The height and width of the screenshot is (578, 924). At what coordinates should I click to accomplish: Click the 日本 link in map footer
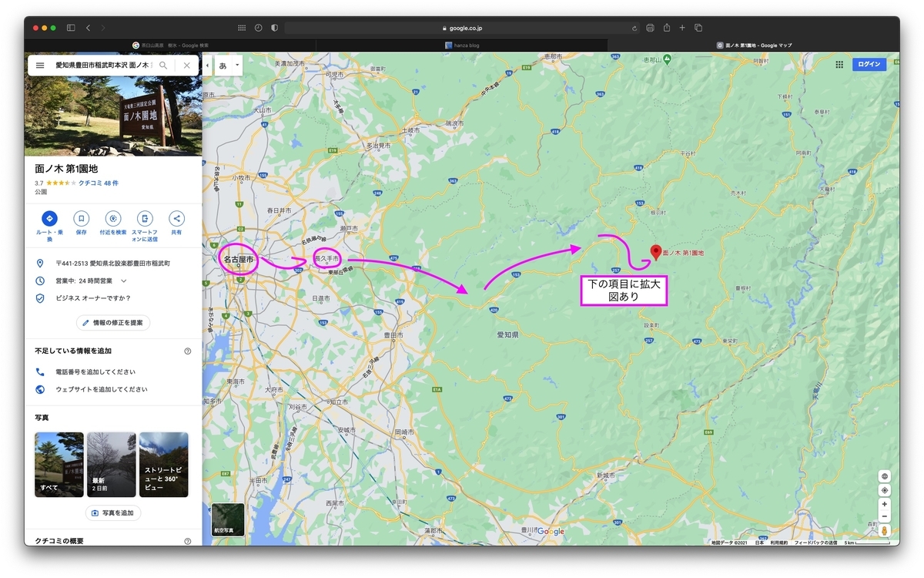point(759,543)
